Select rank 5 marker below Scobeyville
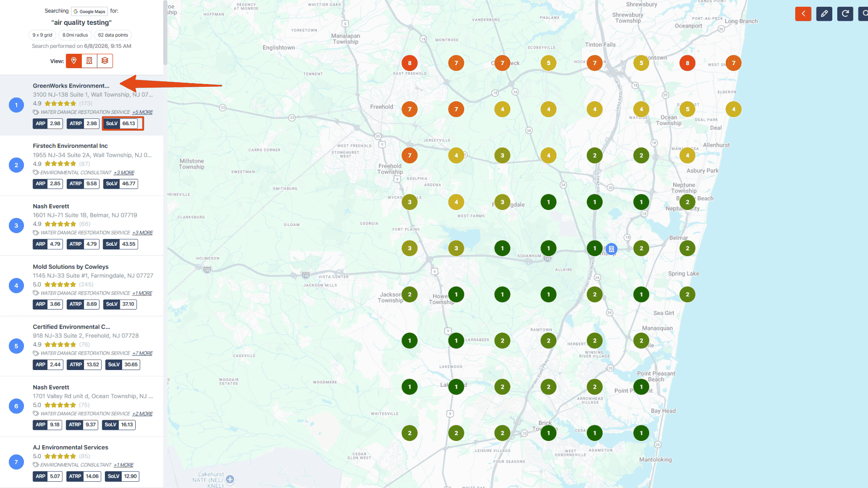 pyautogui.click(x=548, y=63)
